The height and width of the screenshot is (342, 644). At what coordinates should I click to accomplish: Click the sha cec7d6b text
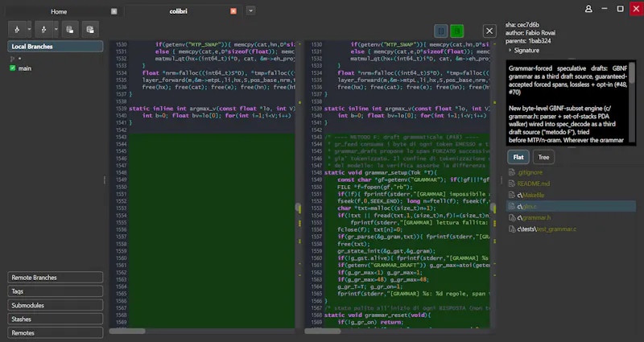[x=522, y=25]
